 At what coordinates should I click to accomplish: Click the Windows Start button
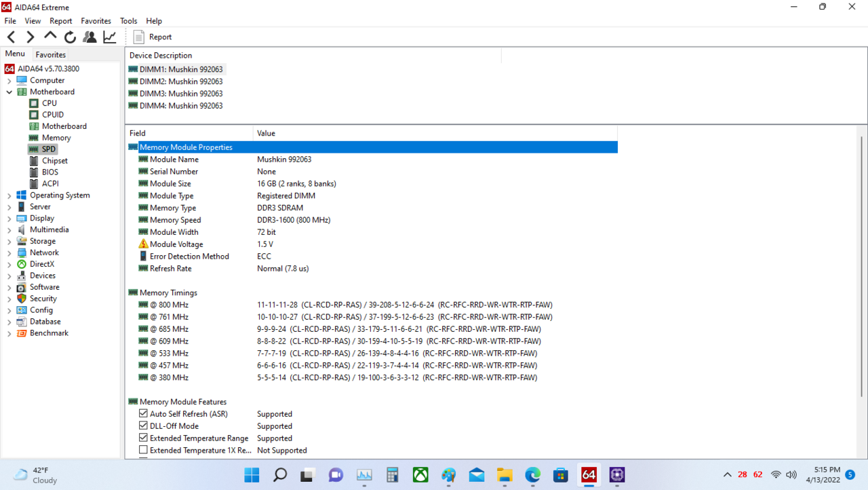[252, 475]
